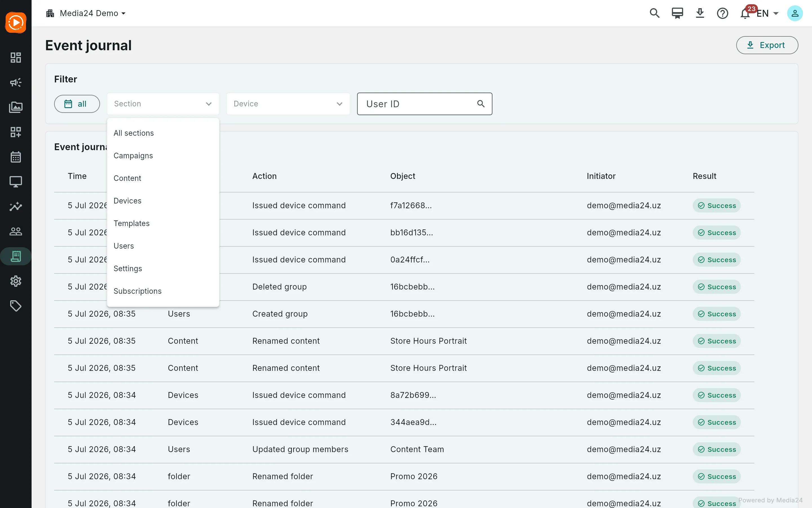Click Success badge in f7a12668 row
812x508 pixels.
click(x=717, y=206)
